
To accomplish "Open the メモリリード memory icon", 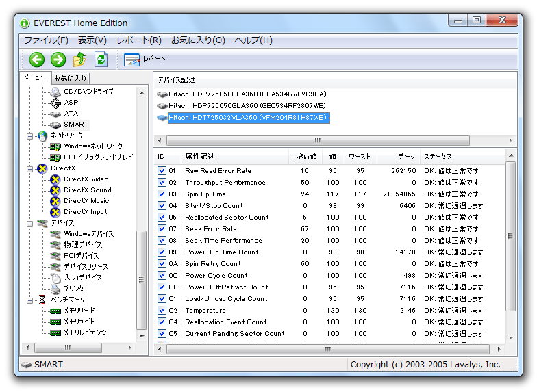I will [55, 311].
